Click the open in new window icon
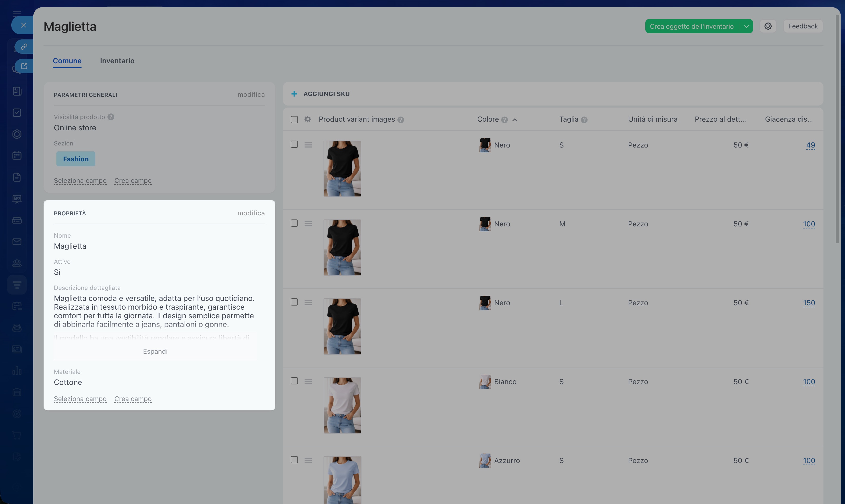This screenshot has width=845, height=504. 24,66
